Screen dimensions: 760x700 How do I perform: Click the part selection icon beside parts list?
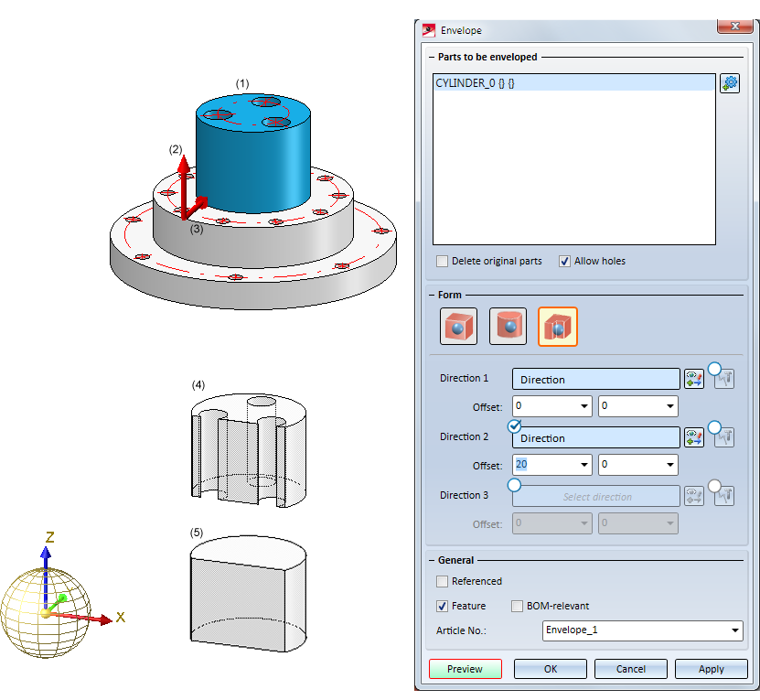729,83
